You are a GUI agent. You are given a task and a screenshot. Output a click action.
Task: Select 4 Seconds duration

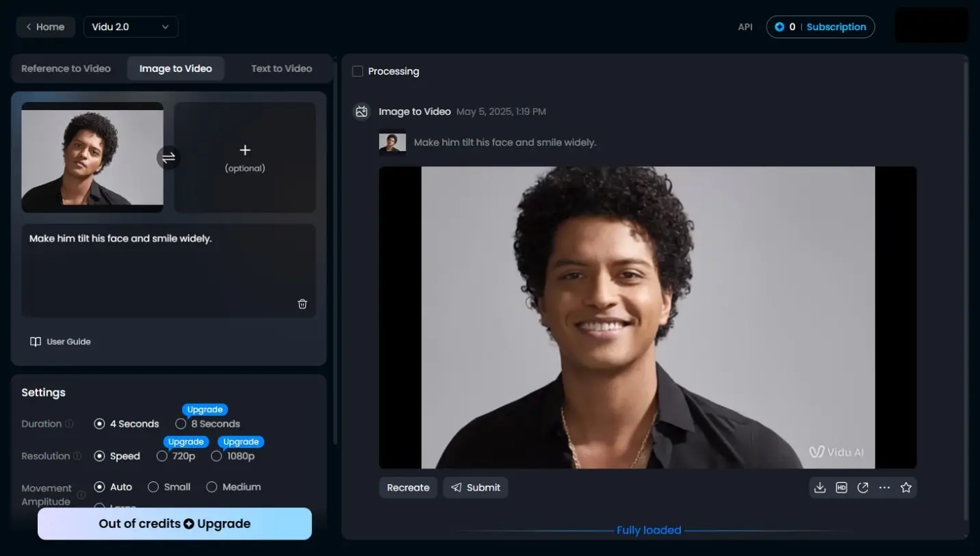pyautogui.click(x=127, y=424)
